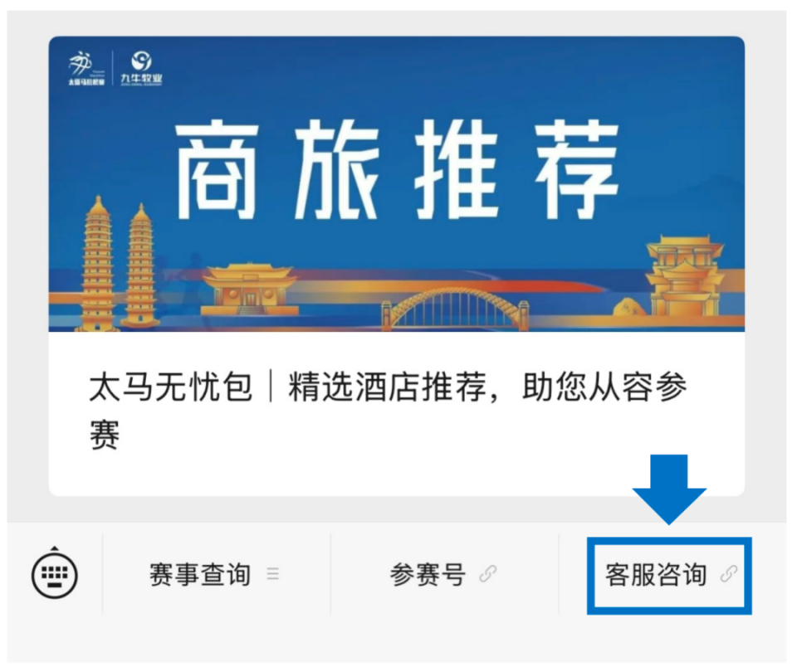797x672 pixels.
Task: Click the Taiyuan Marathon runner logo
Action: 85,68
